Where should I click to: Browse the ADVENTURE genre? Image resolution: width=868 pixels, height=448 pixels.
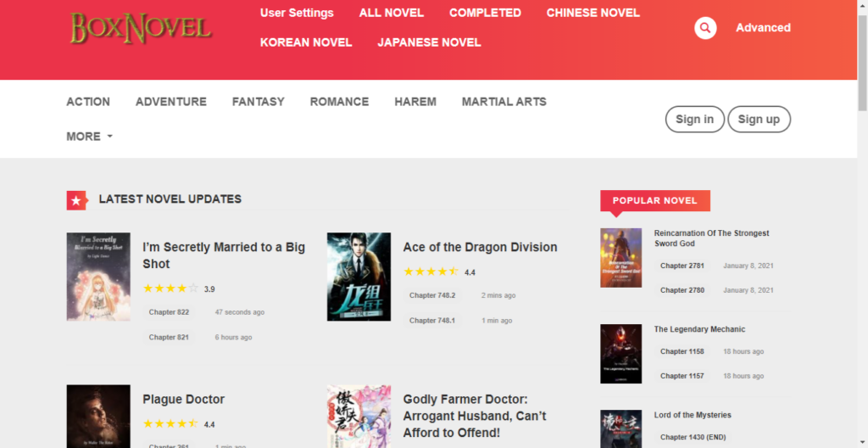coord(171,102)
